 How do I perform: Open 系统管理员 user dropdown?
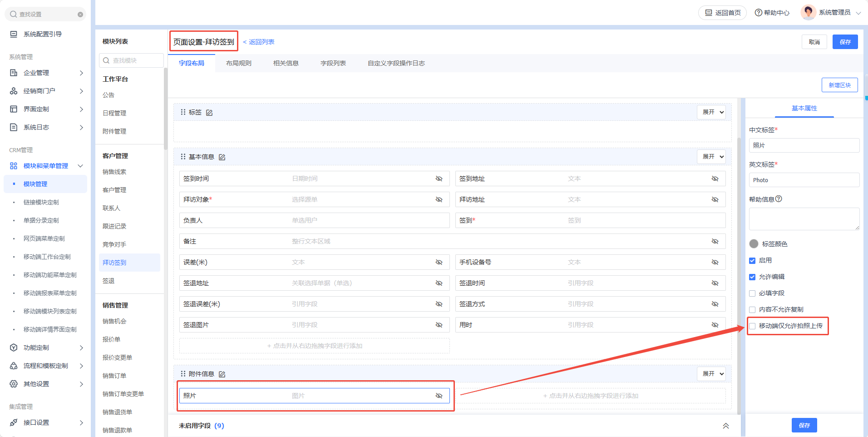point(831,13)
